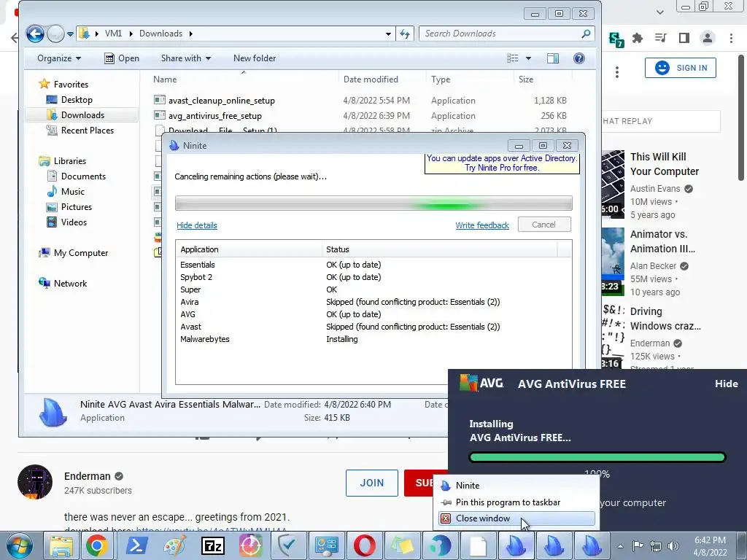Select Ninite in the jump list

(x=516, y=485)
